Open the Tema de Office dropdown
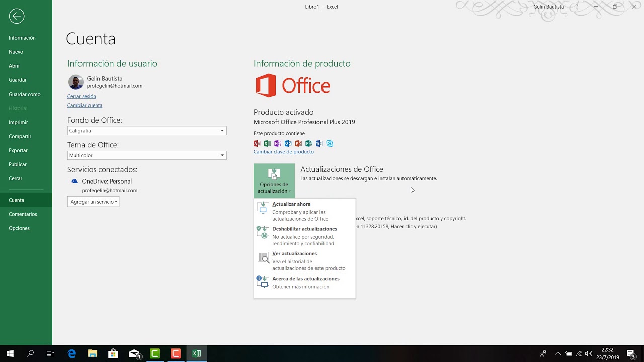Viewport: 644px width, 362px height. tap(147, 155)
